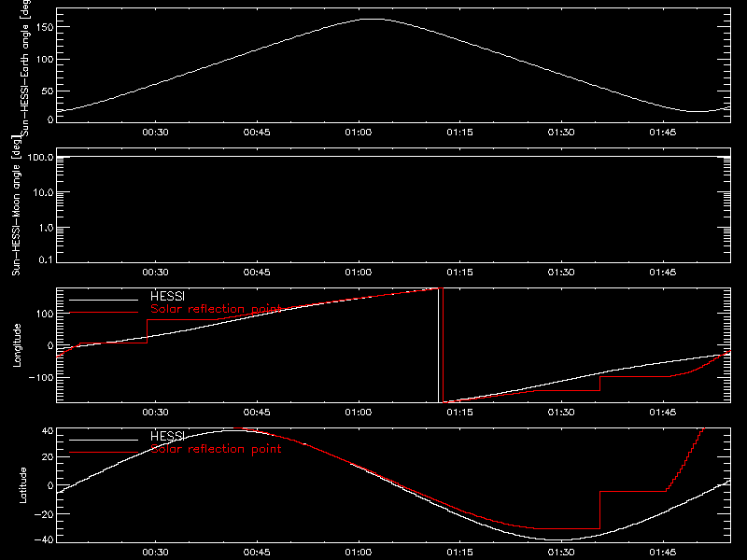Click 00:30 time label under Longitude plot
The image size is (747, 560).
pos(155,412)
